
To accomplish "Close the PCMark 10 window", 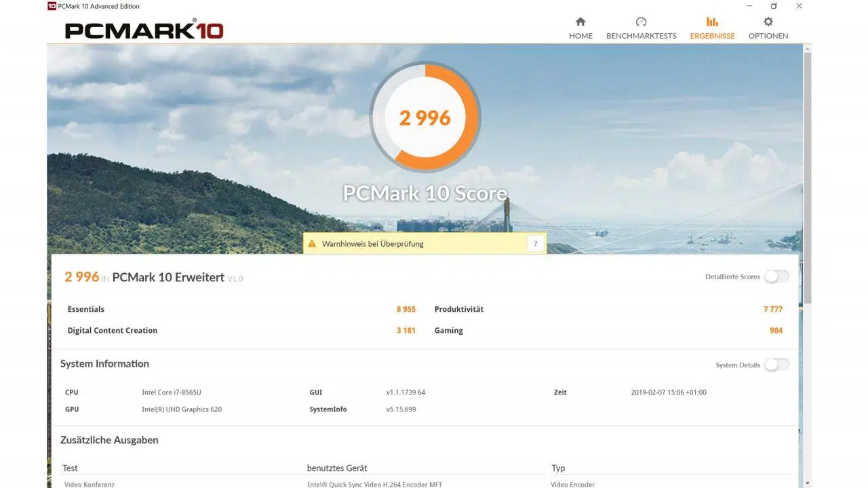I will click(x=799, y=6).
